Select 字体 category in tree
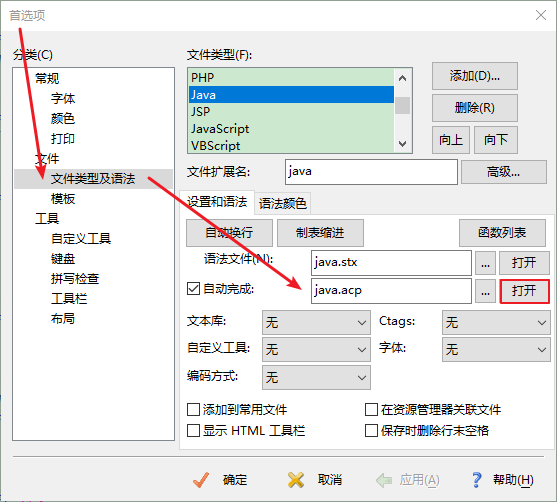558x502 pixels. click(x=63, y=99)
